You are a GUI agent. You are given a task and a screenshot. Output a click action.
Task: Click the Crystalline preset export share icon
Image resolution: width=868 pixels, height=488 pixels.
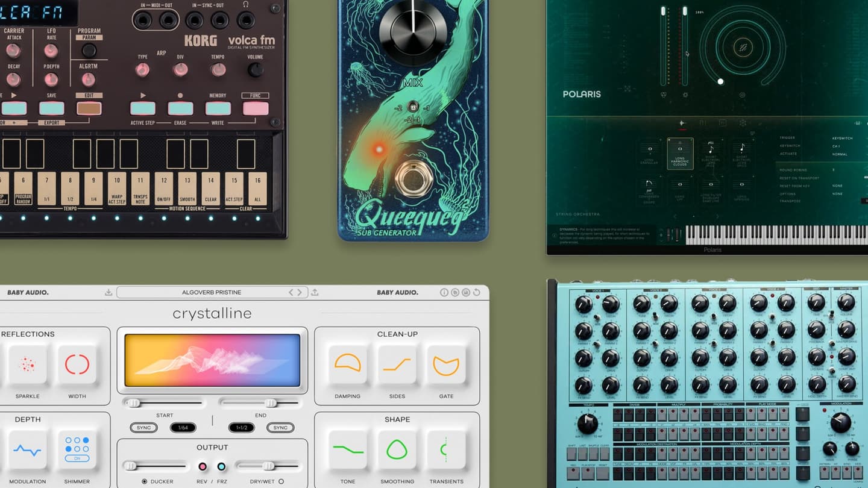[x=315, y=292]
